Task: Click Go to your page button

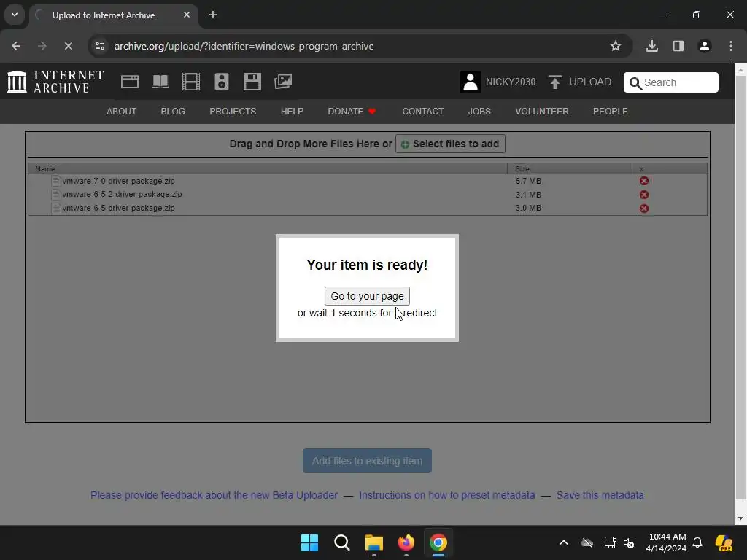Action: coord(367,296)
